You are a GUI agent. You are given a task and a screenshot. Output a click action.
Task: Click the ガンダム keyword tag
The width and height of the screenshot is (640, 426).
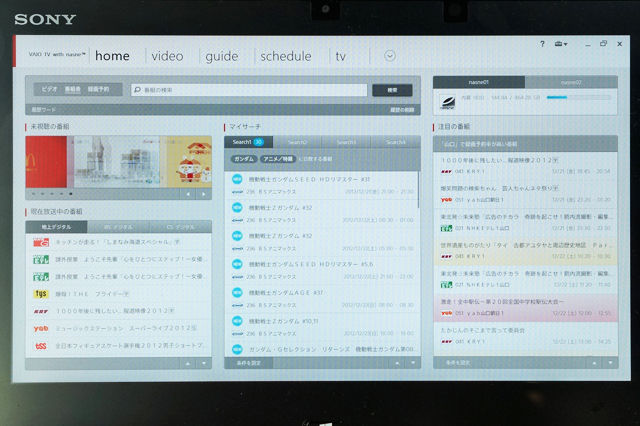point(244,159)
